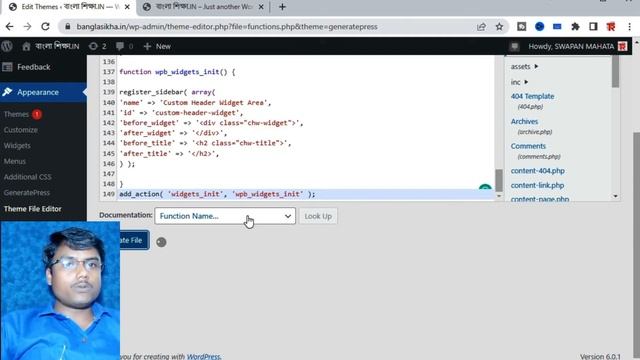Click line 139 register_sidebar
The width and height of the screenshot is (640, 360).
(167, 92)
